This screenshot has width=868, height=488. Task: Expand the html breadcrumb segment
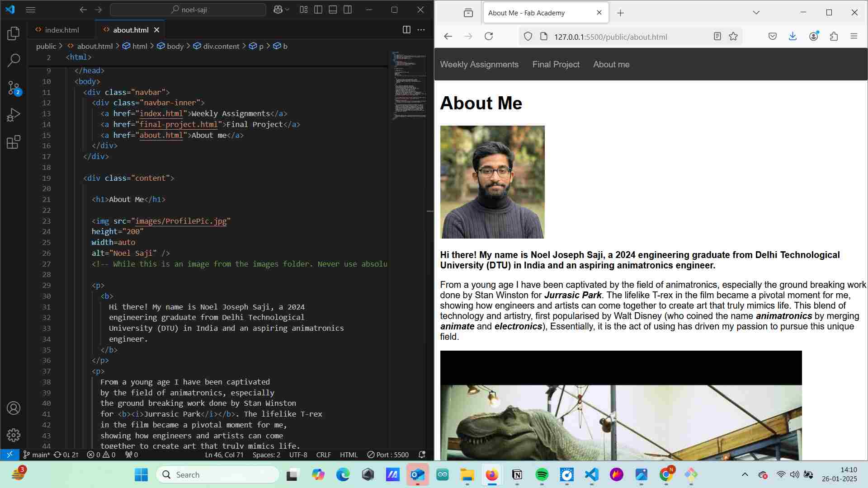[x=135, y=46]
